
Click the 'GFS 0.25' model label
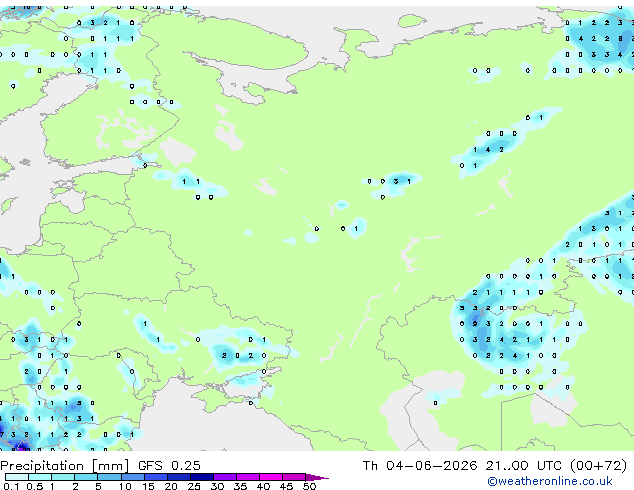point(169,466)
